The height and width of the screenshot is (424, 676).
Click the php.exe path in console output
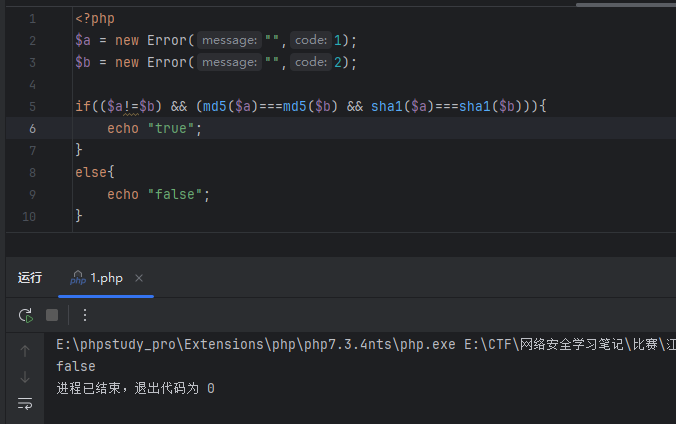pos(258,345)
